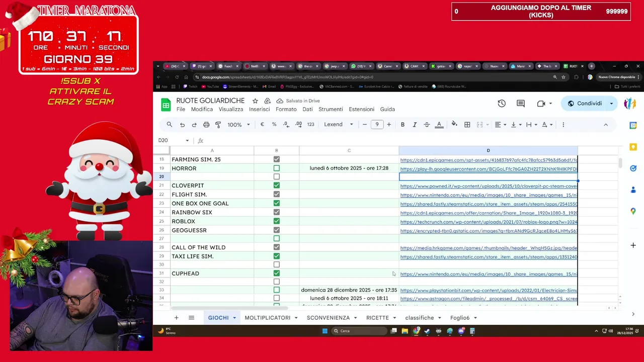Viewport: 644px width, 362px height.
Task: Open the name box D20 dropdown
Action: point(187,141)
